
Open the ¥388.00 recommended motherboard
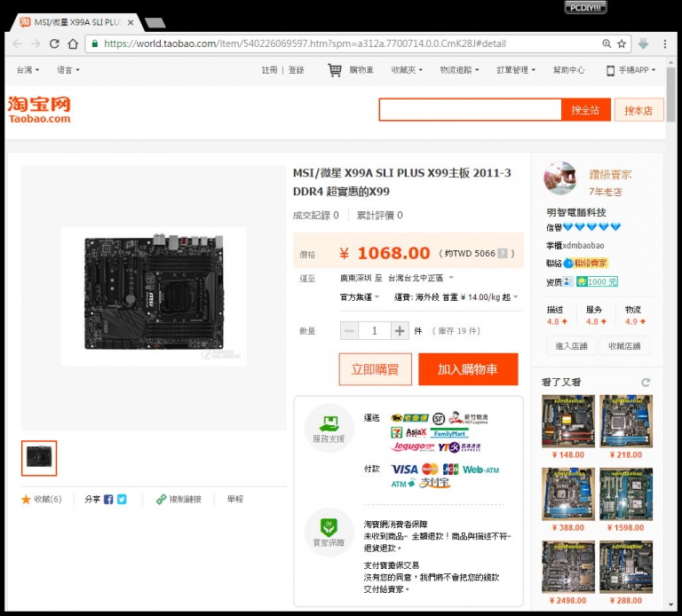click(x=568, y=494)
